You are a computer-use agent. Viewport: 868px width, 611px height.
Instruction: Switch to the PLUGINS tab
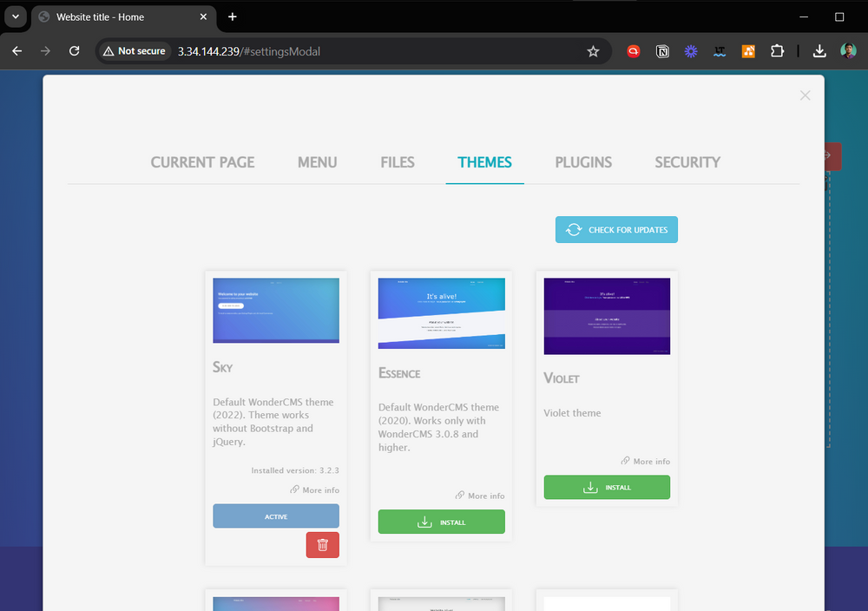pyautogui.click(x=582, y=162)
